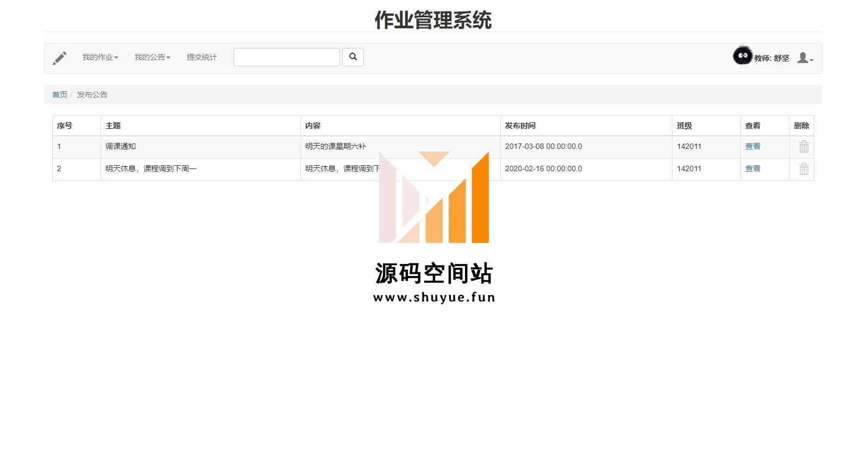The height and width of the screenshot is (457, 868).
Task: Select the 2017-03-08 00:00:00.0 date cell
Action: [586, 147]
